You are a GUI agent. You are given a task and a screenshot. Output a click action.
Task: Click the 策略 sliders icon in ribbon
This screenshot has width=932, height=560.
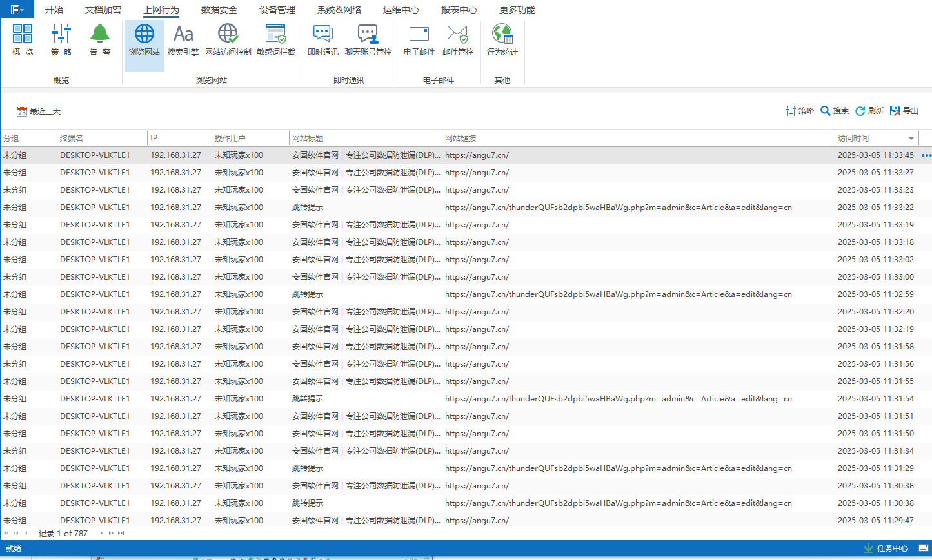pyautogui.click(x=61, y=39)
